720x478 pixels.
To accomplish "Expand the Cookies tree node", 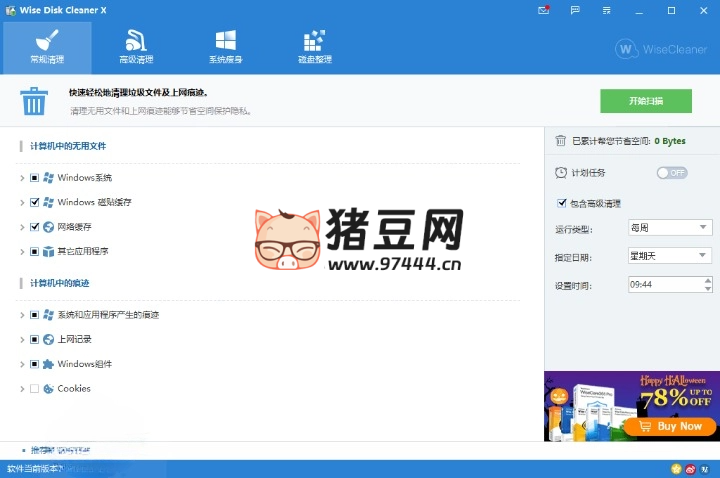I will [x=22, y=389].
